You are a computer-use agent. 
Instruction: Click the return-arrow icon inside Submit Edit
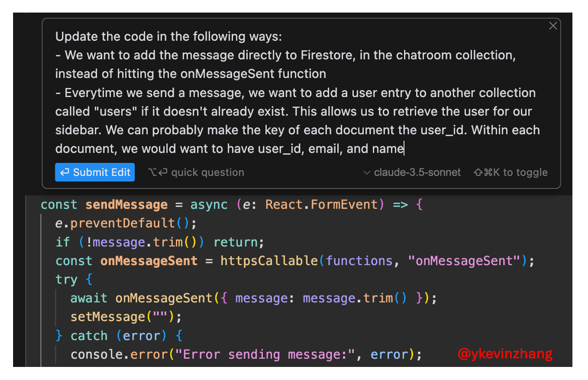(64, 172)
